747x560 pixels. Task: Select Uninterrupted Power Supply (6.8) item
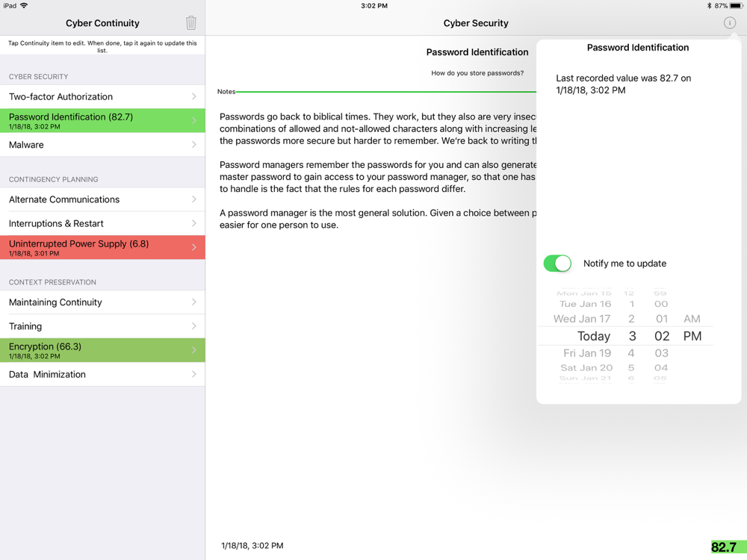pyautogui.click(x=102, y=247)
